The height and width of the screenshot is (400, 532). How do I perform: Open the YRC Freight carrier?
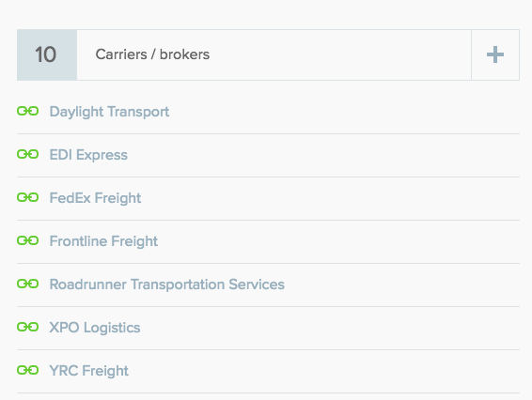(x=89, y=371)
